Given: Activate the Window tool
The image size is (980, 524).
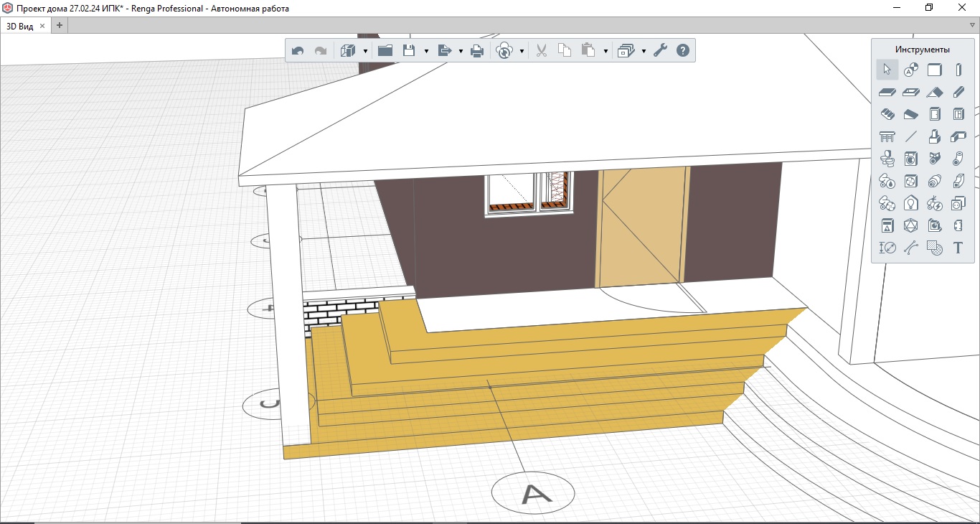Looking at the screenshot, I should tap(958, 114).
